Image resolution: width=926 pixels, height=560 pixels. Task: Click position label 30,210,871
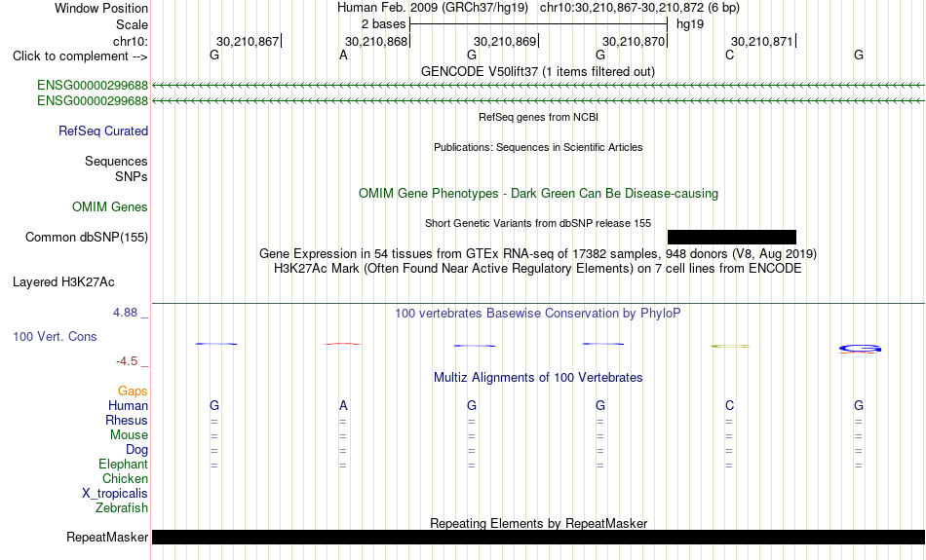[x=762, y=41]
